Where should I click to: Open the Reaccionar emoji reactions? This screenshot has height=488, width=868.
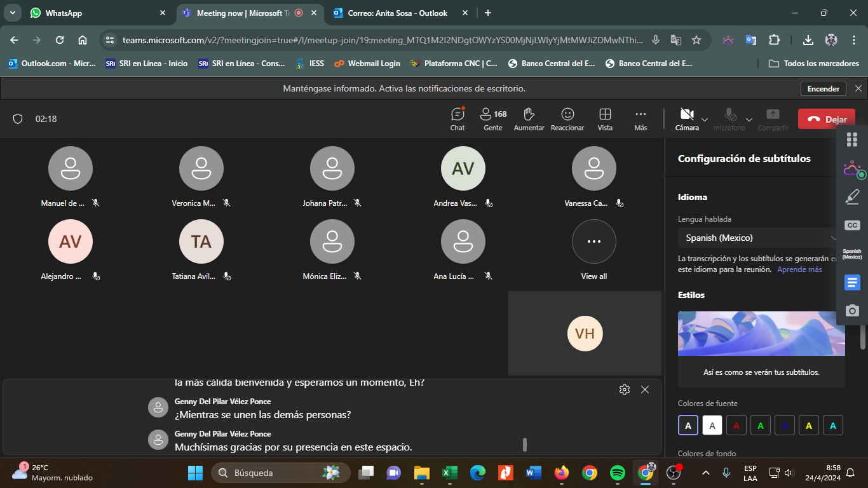(567, 118)
